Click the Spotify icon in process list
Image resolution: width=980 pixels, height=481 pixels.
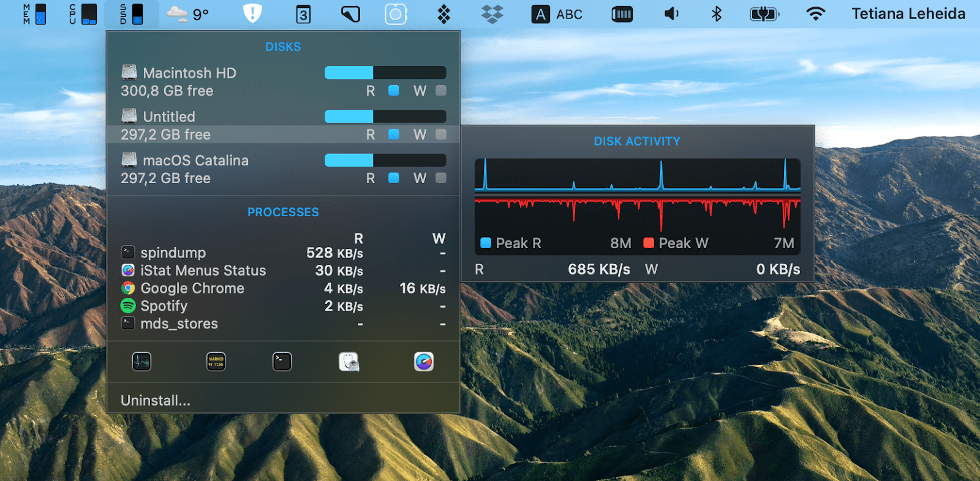128,305
